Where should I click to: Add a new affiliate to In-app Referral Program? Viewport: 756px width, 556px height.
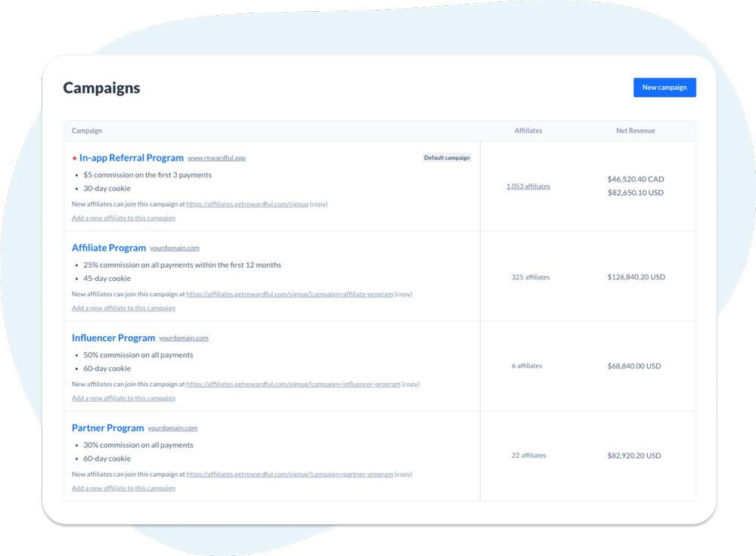[x=123, y=218]
